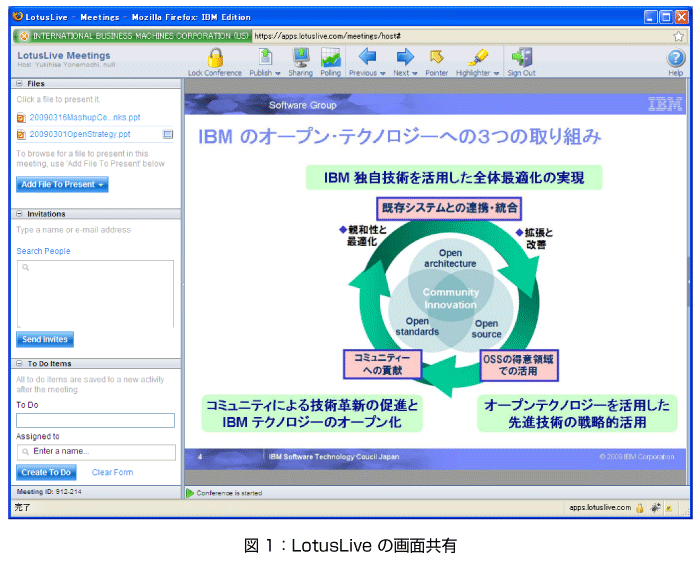Open the Polling tool
The width and height of the screenshot is (700, 571).
click(x=331, y=58)
